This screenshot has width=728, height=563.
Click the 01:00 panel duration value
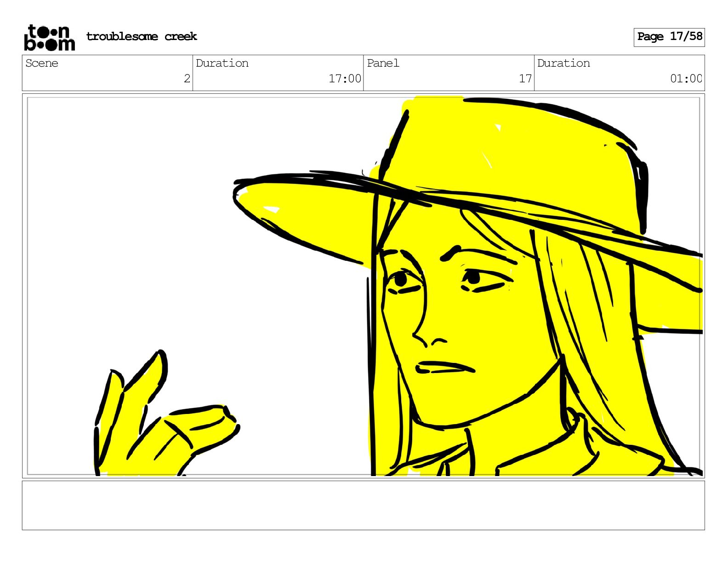686,79
